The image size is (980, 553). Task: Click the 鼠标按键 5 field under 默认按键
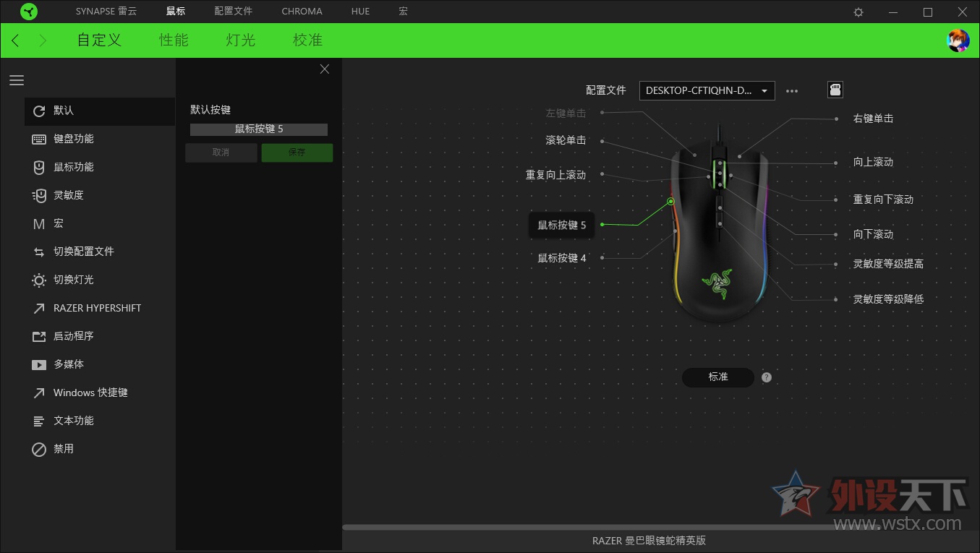tap(259, 129)
